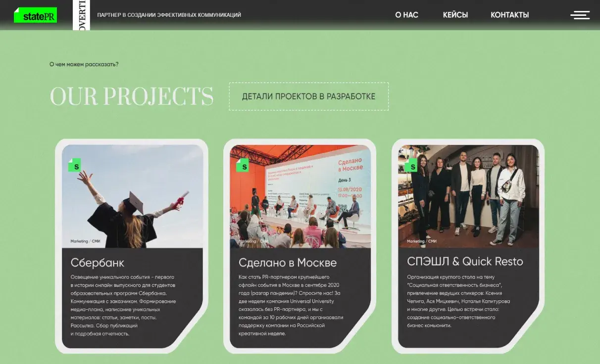Click the Marketing / СМИ tag on Сбербанк card
600x364 pixels.
tap(86, 241)
